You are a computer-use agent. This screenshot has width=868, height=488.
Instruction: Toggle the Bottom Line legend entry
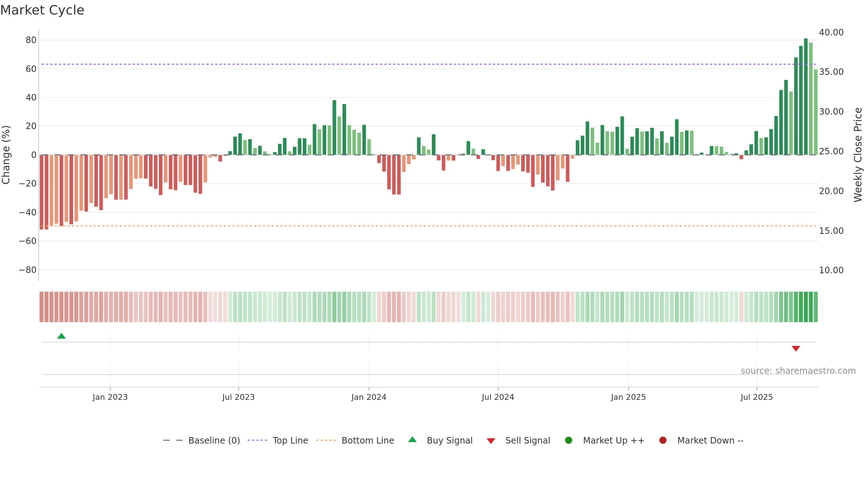coord(355,440)
